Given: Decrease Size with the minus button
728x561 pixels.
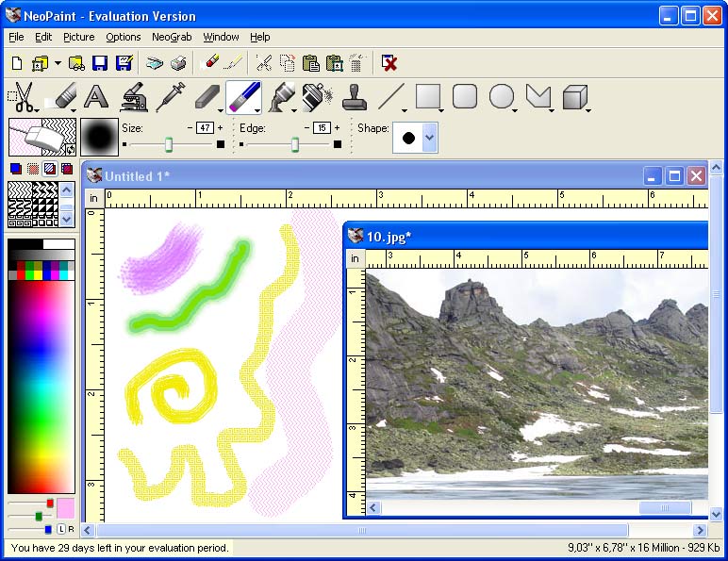Looking at the screenshot, I should [190, 127].
